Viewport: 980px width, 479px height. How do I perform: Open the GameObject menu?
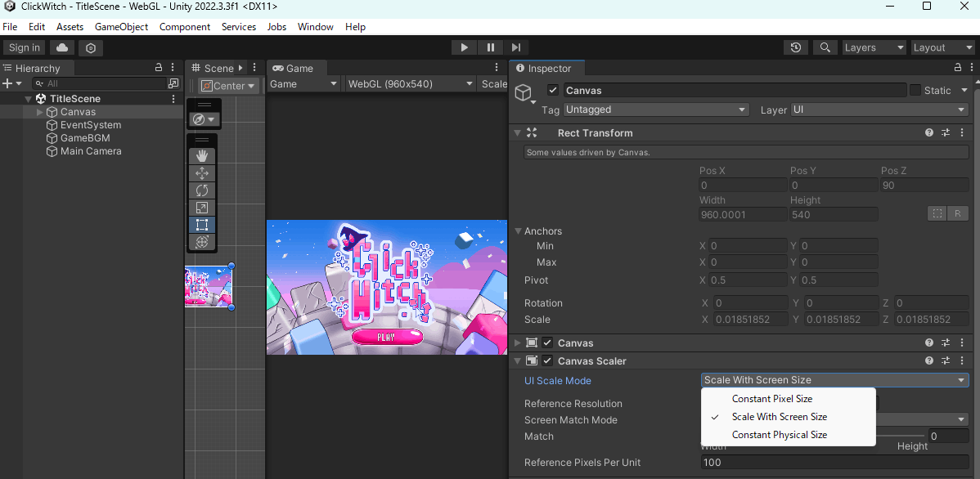click(122, 27)
